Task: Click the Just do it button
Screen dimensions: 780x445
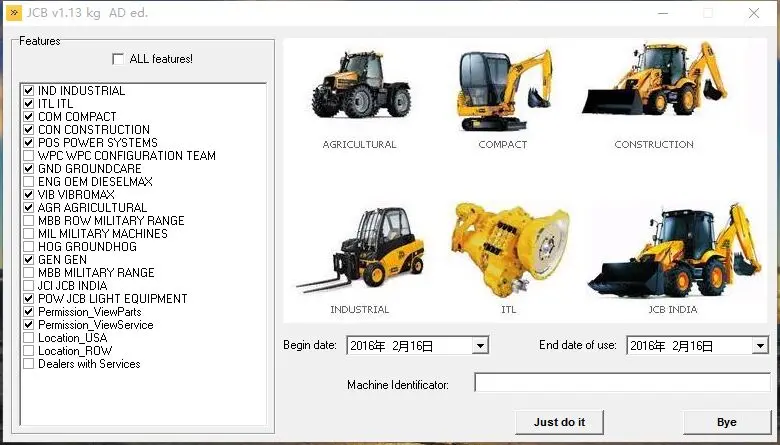Action: [559, 422]
